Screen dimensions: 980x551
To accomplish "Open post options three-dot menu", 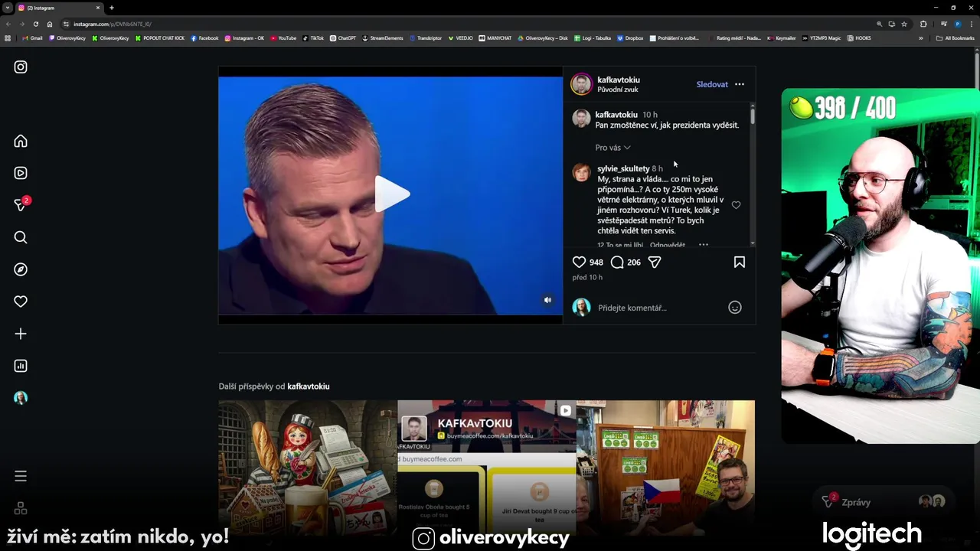I will pyautogui.click(x=740, y=84).
